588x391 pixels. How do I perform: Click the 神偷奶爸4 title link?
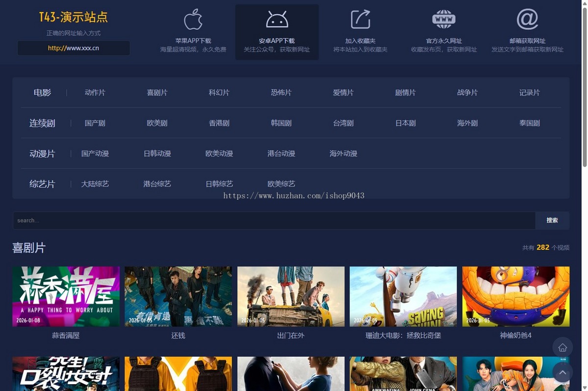[x=515, y=336]
